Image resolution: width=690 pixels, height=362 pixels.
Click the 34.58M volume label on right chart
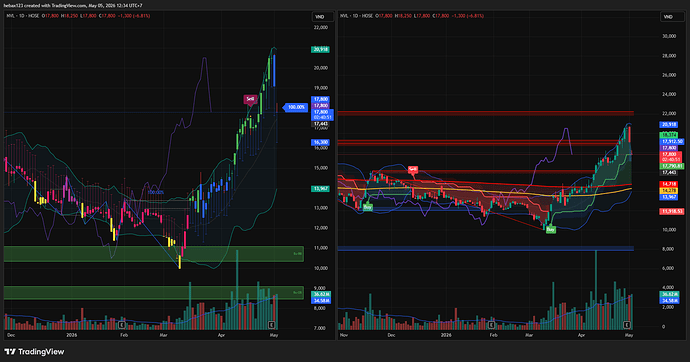click(669, 301)
